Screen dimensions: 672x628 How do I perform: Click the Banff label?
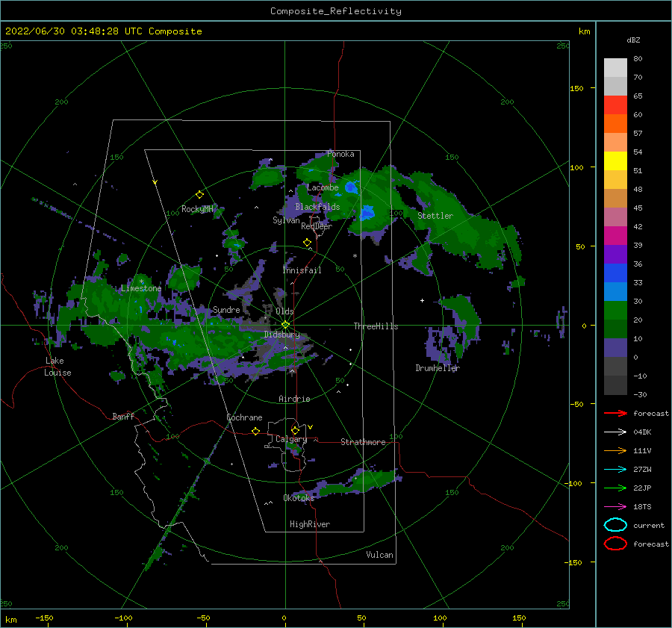pyautogui.click(x=123, y=416)
